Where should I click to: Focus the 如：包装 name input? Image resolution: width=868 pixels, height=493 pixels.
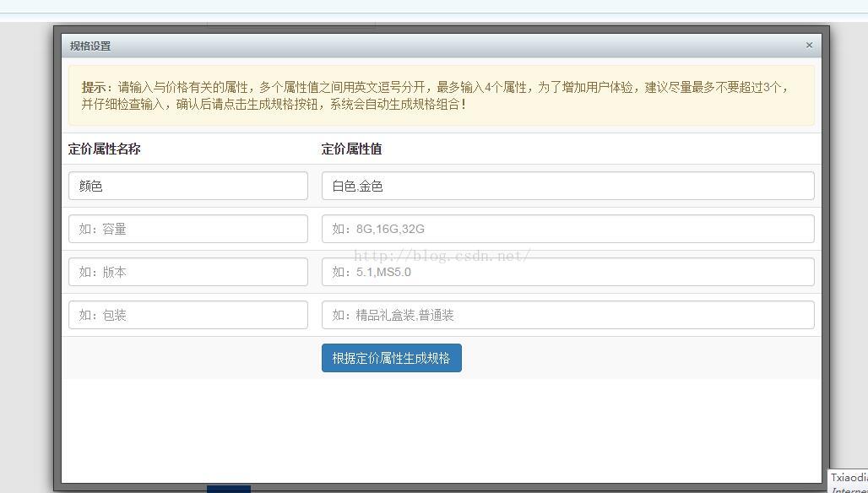point(188,316)
